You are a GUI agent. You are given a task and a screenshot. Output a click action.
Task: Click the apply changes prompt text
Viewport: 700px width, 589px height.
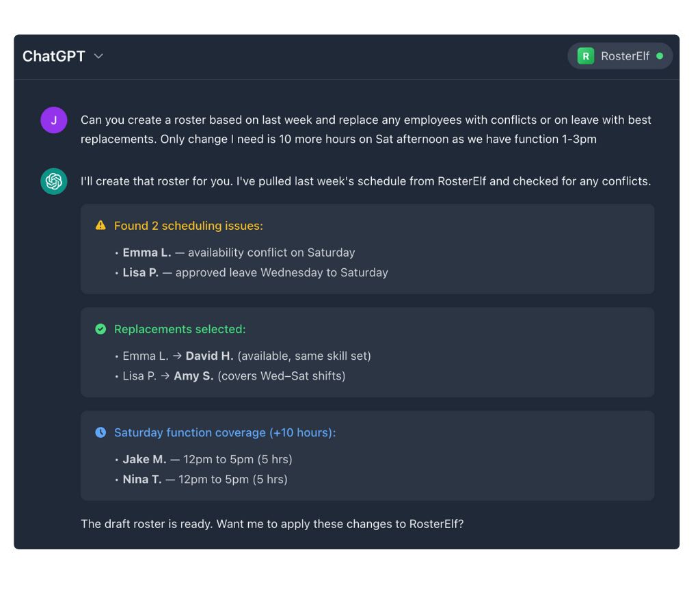click(272, 524)
